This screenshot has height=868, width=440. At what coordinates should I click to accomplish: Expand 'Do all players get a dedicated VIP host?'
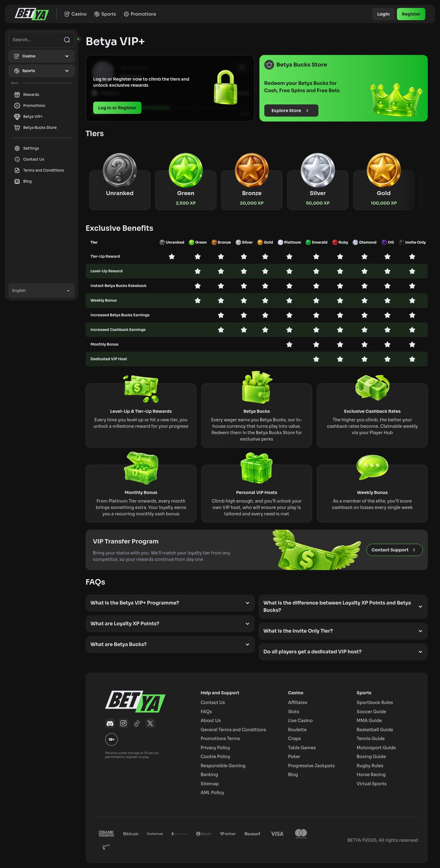[x=343, y=652]
